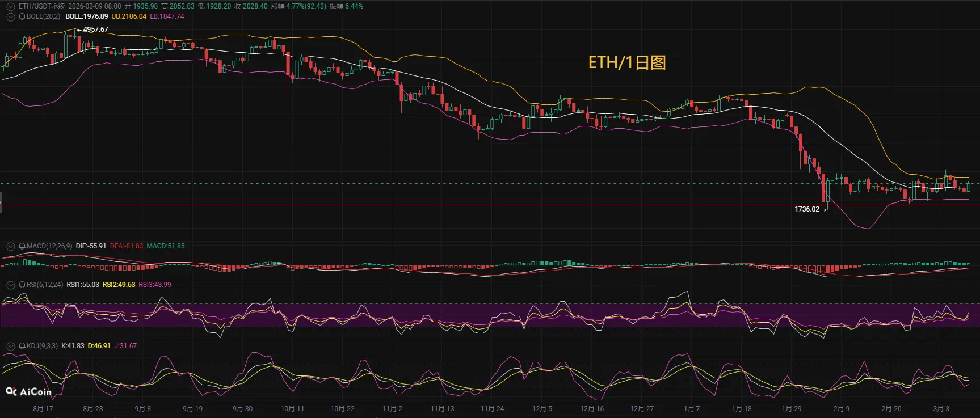
Task: Set alert with RSI bell icon
Action: pos(22,285)
